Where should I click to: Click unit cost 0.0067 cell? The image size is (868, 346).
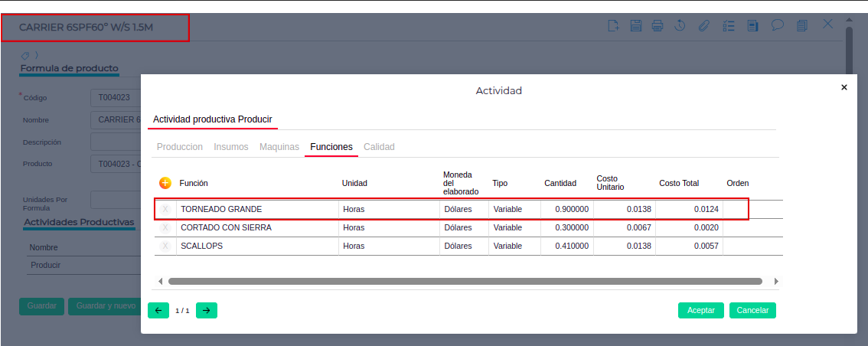point(625,227)
